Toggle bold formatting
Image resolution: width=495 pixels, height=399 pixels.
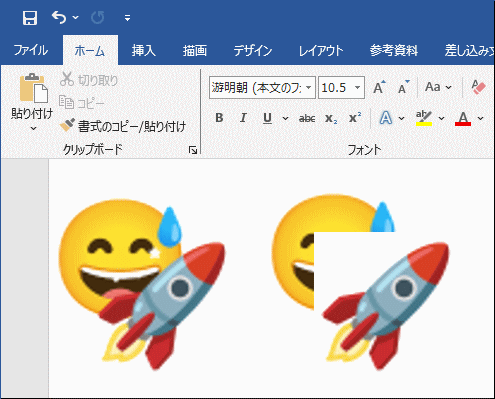point(219,118)
